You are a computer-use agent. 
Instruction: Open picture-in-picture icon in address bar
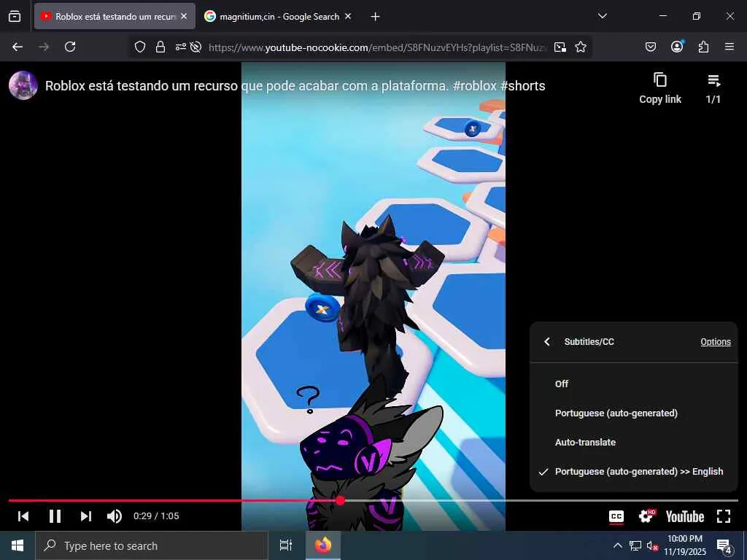click(x=560, y=47)
